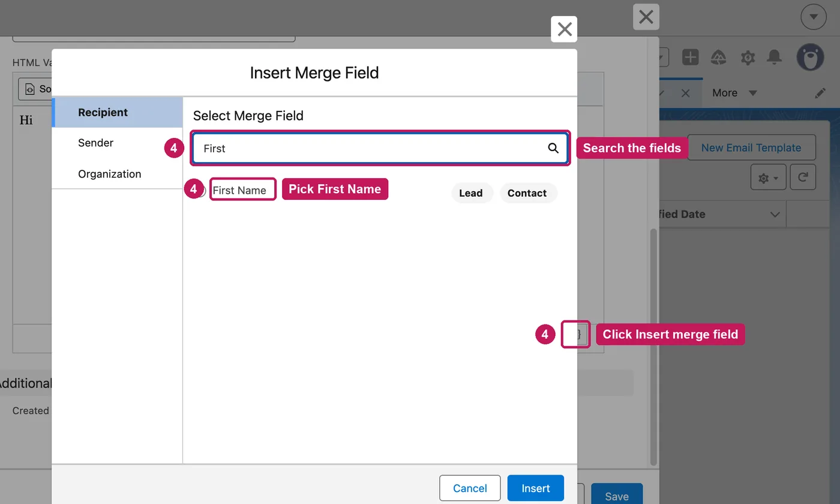Screen dimensions: 840x504
Task: Click Cancel in the merge field dialog
Action: tap(470, 488)
